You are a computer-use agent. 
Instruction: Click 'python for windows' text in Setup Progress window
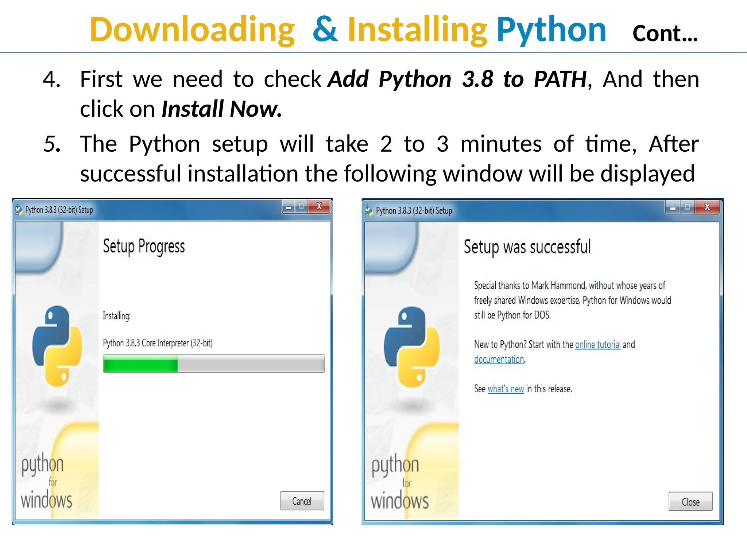click(46, 481)
